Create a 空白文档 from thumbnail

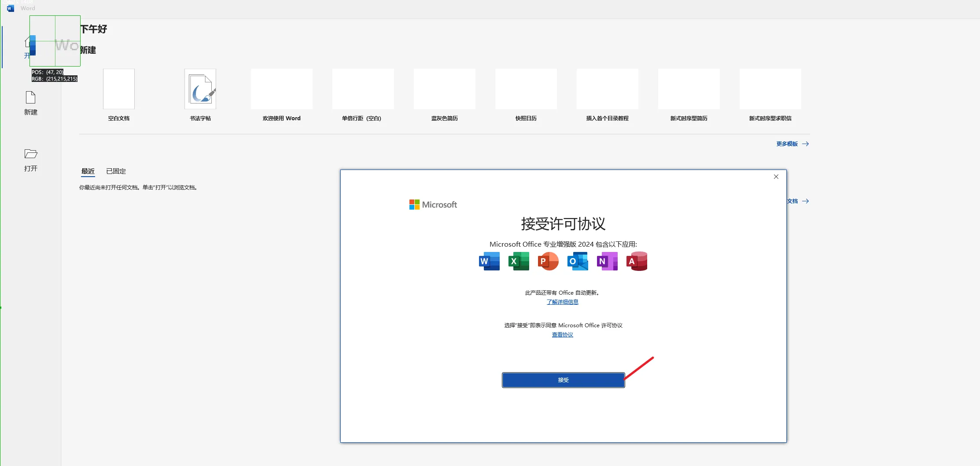click(119, 89)
